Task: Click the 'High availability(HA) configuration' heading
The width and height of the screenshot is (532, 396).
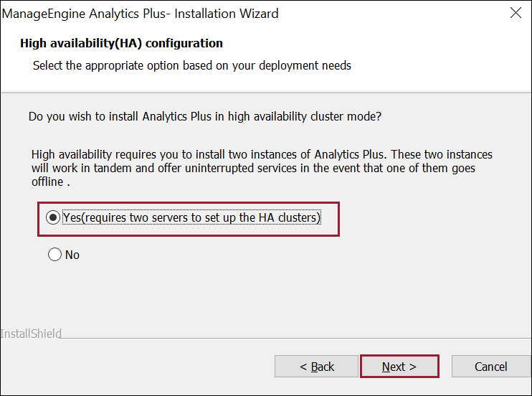Action: click(x=121, y=44)
